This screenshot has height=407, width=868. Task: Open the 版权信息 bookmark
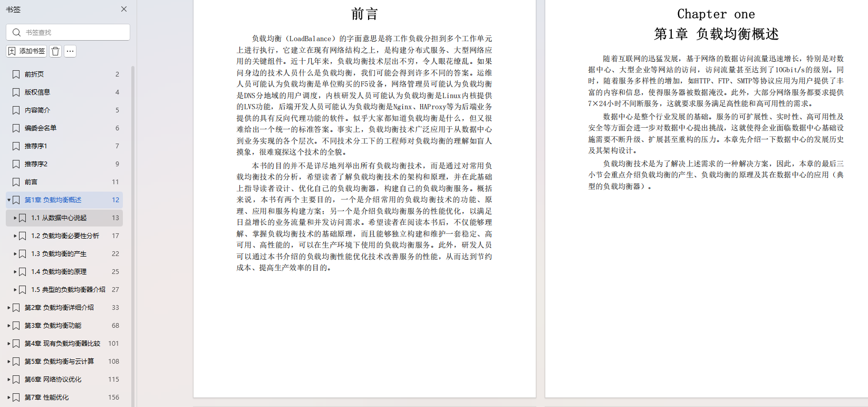37,92
